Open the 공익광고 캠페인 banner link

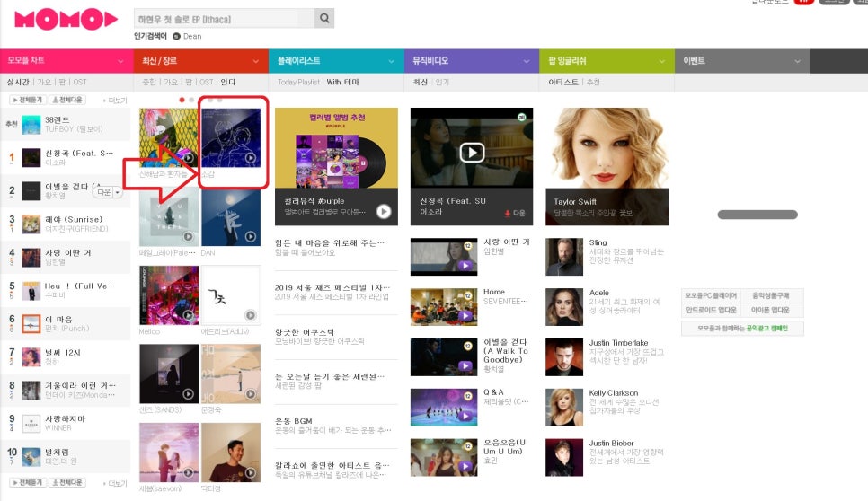coord(742,328)
